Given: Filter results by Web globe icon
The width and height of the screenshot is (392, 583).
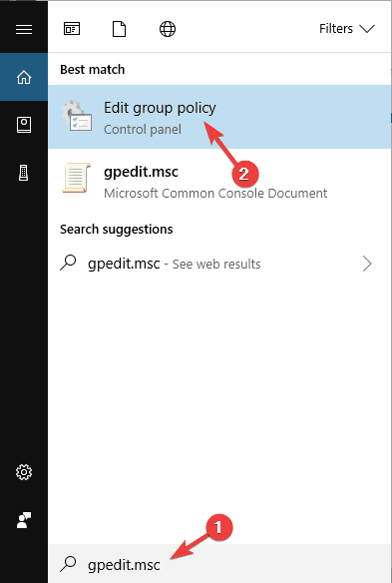Looking at the screenshot, I should pos(168,29).
